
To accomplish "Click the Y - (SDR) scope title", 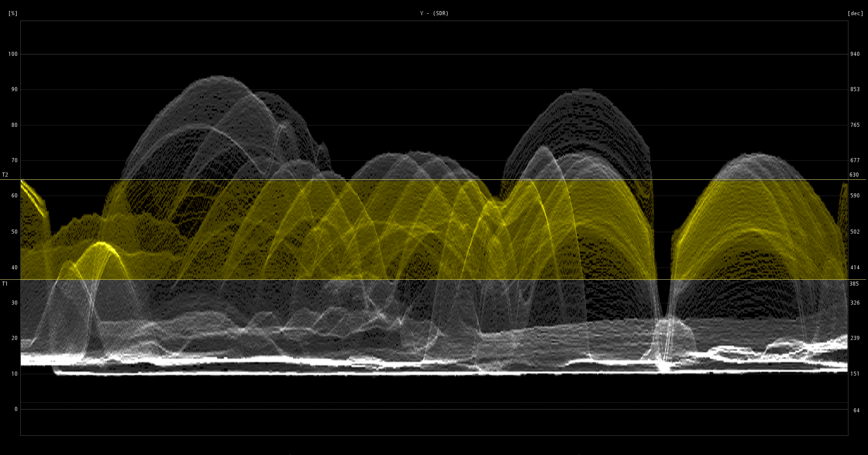I will click(x=434, y=14).
